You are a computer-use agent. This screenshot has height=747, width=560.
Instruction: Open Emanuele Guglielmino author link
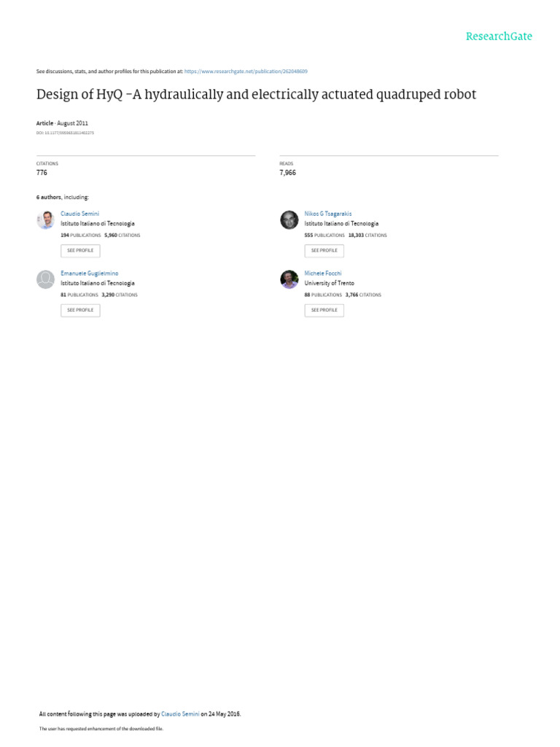click(x=90, y=274)
